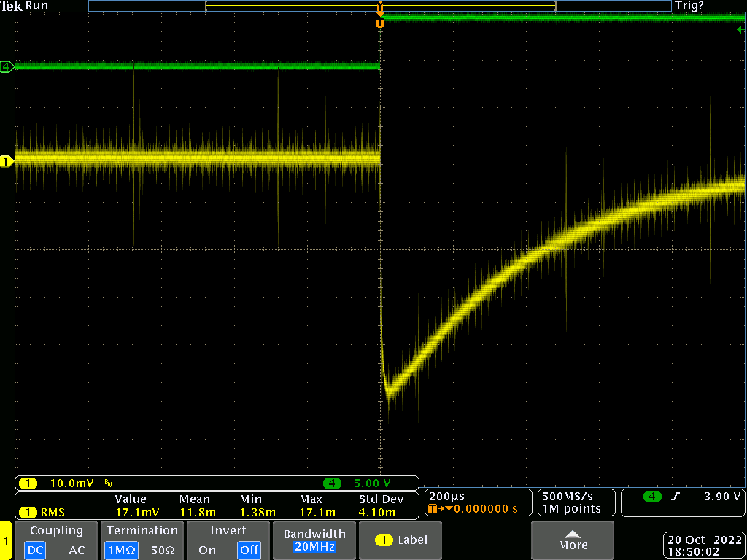The image size is (747, 560).
Task: Turn Invert On
Action: [x=207, y=551]
